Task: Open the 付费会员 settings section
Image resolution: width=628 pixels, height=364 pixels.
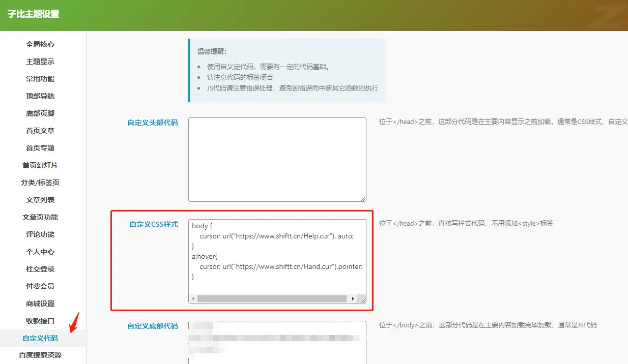Action: [41, 286]
